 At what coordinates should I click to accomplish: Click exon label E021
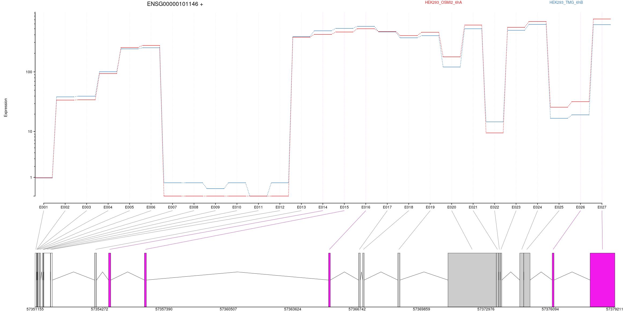tap(473, 207)
